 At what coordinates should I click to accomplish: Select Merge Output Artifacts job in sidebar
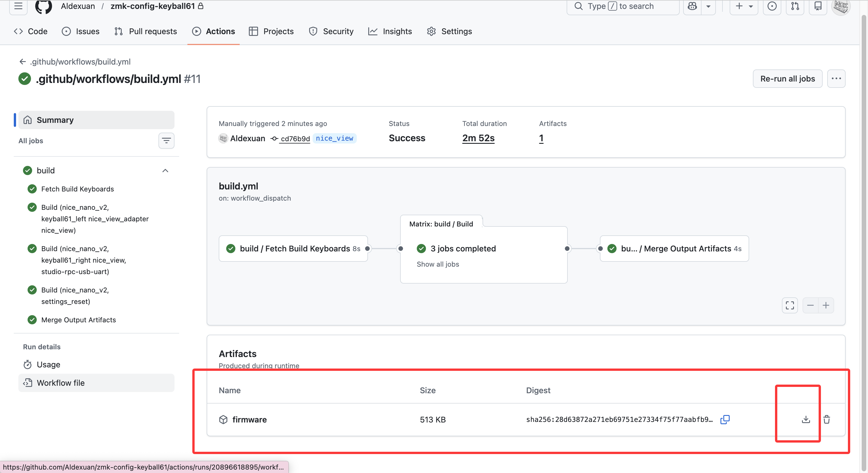(x=78, y=320)
